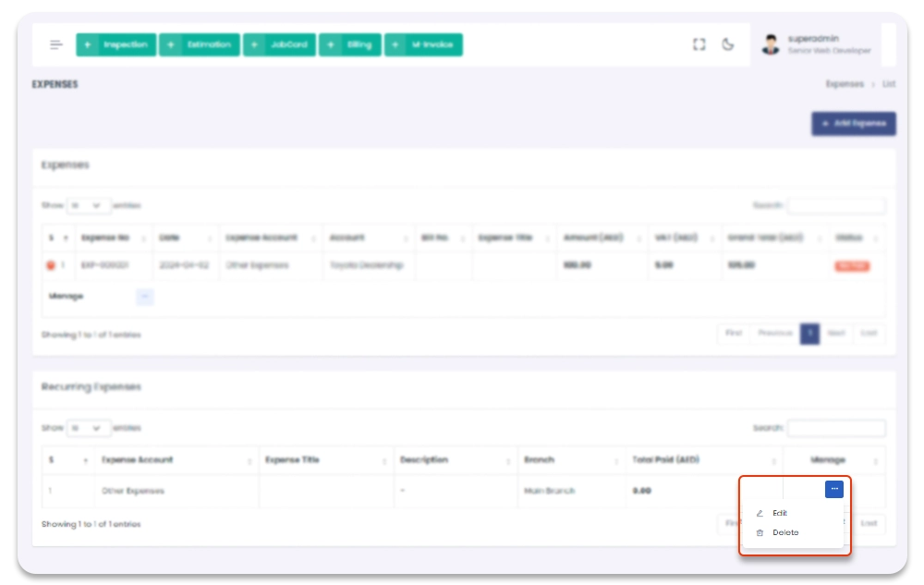The height and width of the screenshot is (585, 924).
Task: Click the red collapse icon on expense row 1
Action: 51,266
